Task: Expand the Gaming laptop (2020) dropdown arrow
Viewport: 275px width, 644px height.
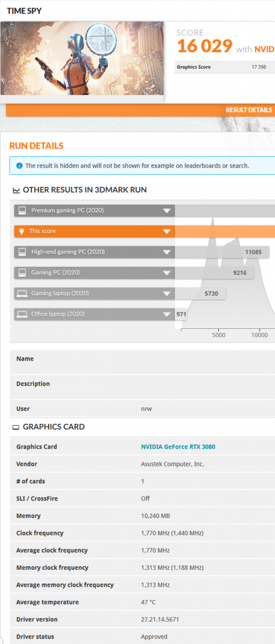Action: tap(166, 294)
